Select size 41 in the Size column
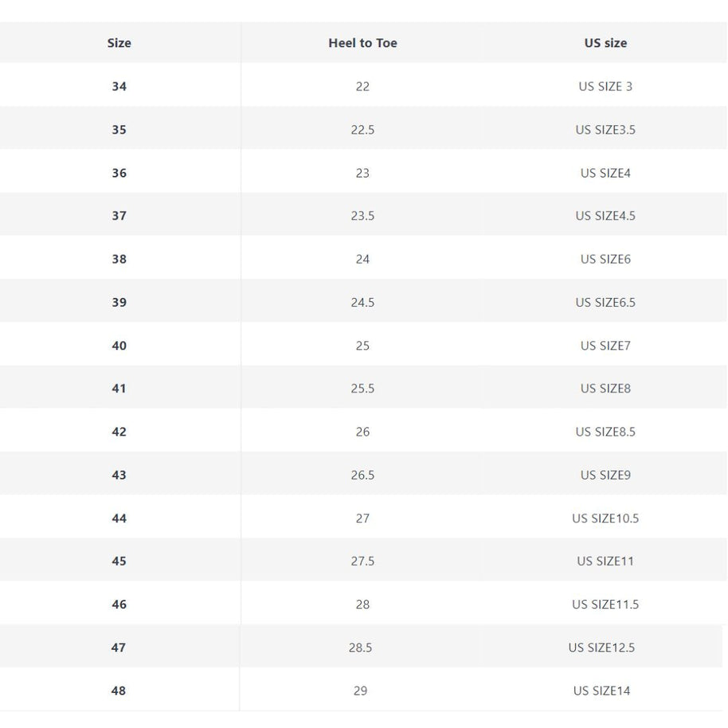 pyautogui.click(x=119, y=389)
